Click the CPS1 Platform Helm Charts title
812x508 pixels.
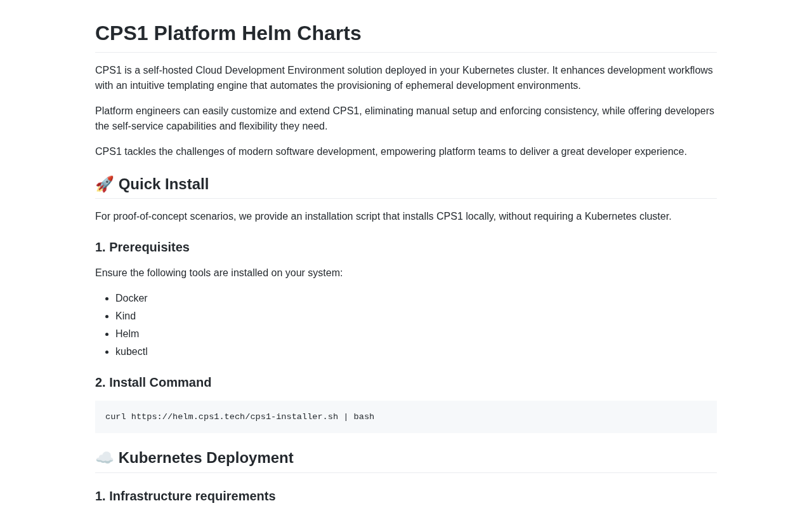[228, 33]
